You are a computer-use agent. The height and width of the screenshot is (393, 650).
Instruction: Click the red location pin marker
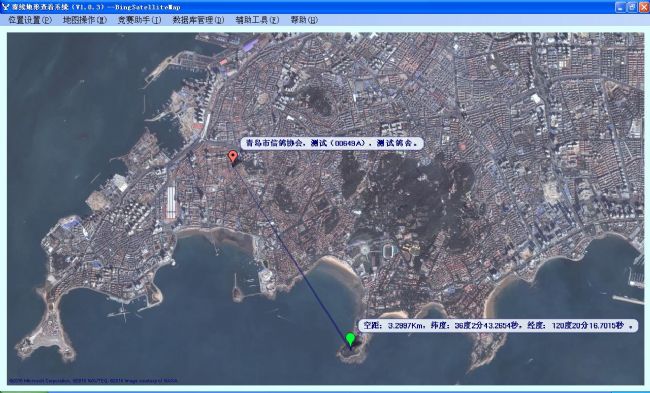[233, 157]
